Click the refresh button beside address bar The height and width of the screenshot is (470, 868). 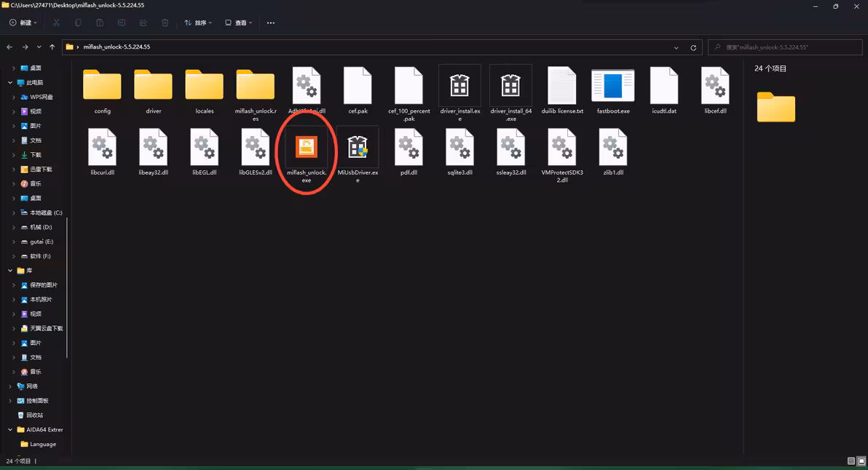click(x=693, y=47)
